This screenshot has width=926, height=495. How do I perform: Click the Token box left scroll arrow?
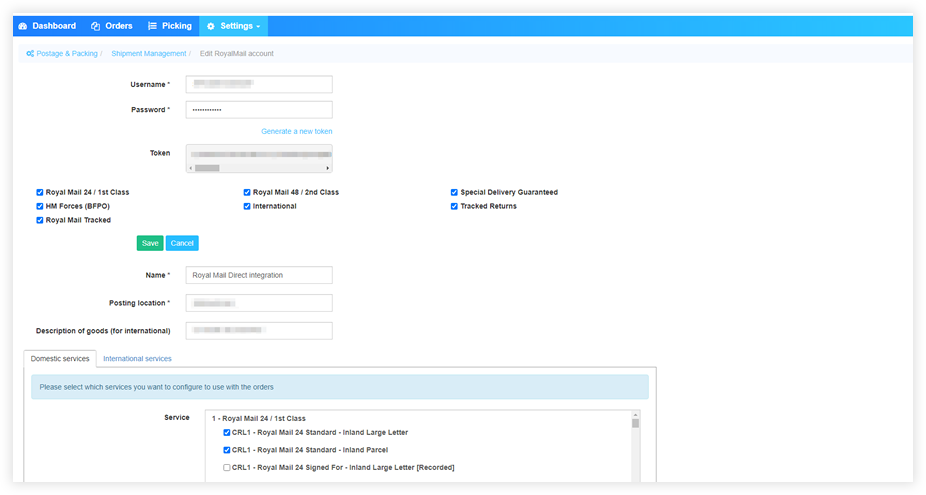pos(190,168)
